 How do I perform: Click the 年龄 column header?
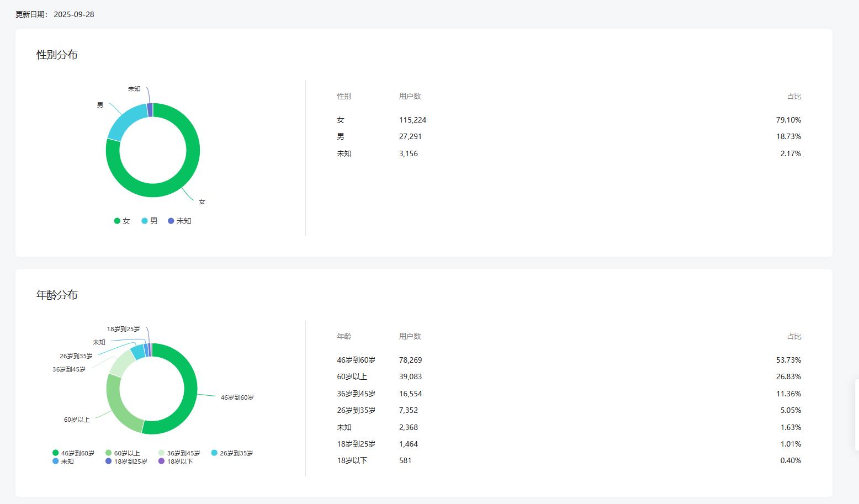[344, 336]
